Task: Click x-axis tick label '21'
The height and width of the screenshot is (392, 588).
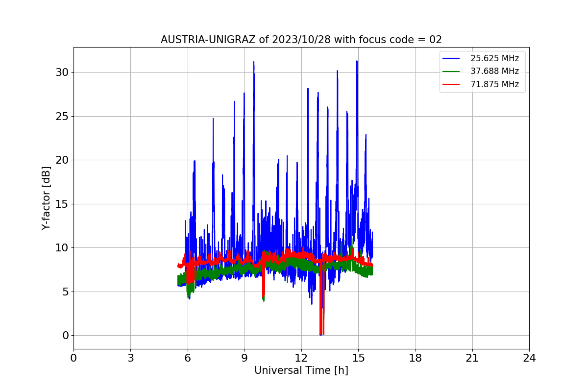Action: [472, 358]
